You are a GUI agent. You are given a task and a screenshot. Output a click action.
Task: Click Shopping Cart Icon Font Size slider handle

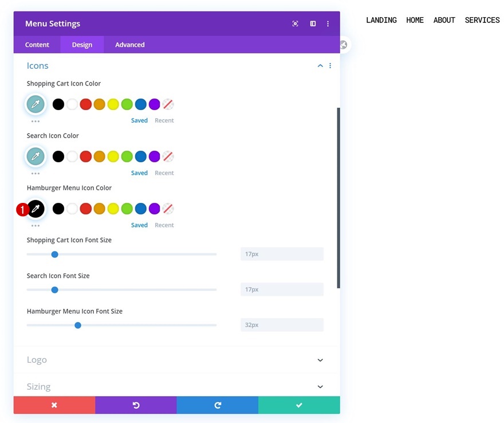[x=54, y=254]
